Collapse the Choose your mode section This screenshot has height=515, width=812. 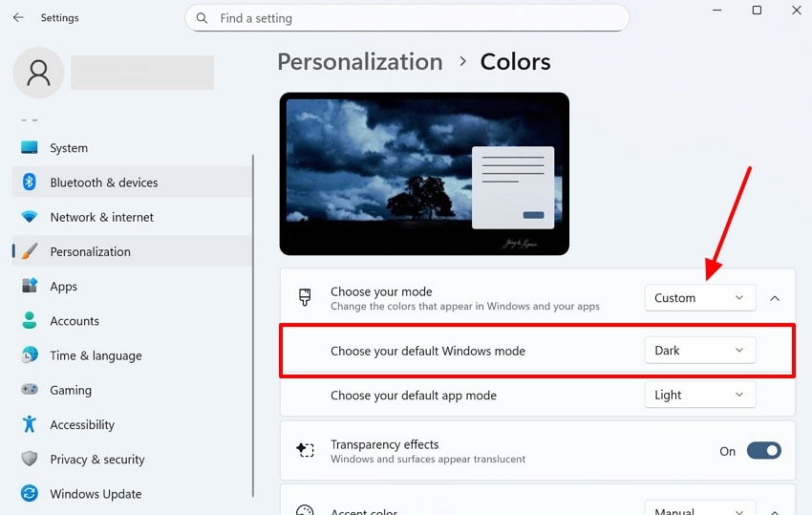pos(775,298)
